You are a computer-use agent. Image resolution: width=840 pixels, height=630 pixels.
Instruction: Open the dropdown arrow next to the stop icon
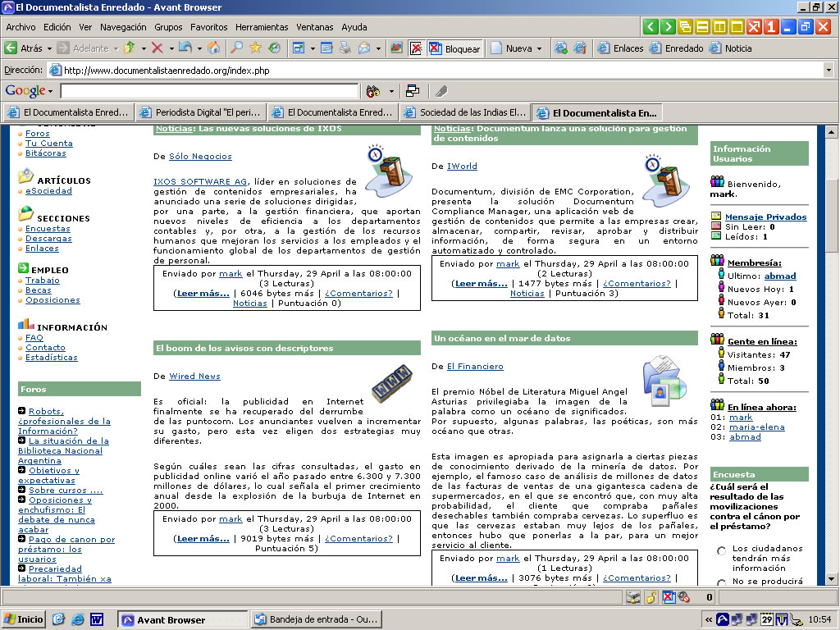click(171, 48)
